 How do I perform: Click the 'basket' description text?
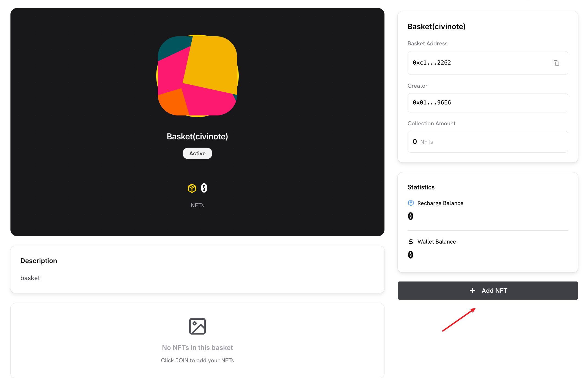pyautogui.click(x=30, y=278)
